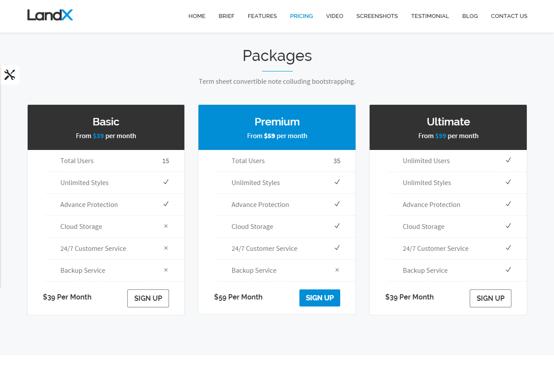Click the Ultimate plan Backup Service checkmark
This screenshot has height=392, width=554.
(508, 270)
